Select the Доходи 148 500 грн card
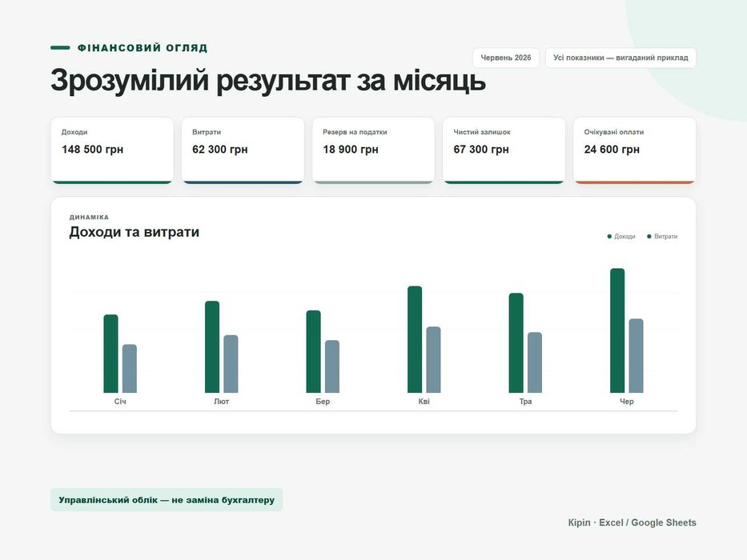Image resolution: width=747 pixels, height=560 pixels. pos(112,150)
